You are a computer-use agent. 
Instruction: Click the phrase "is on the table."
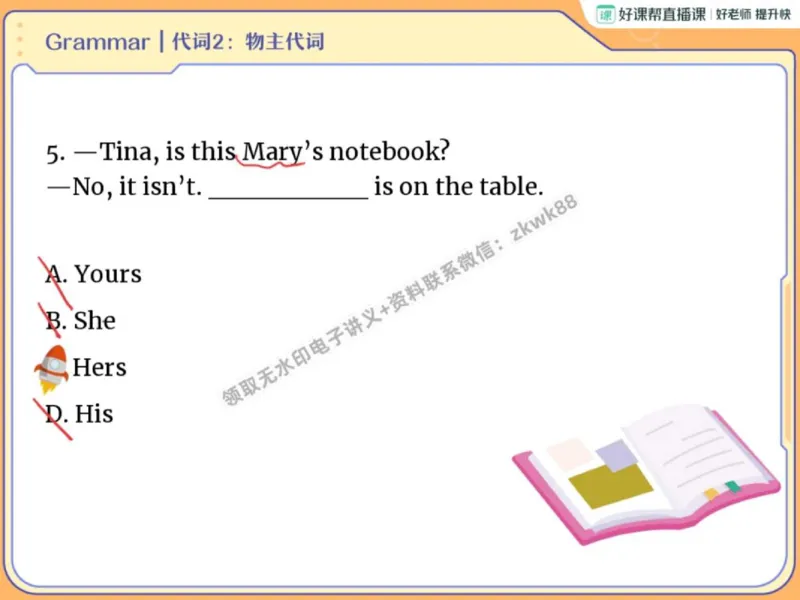459,187
